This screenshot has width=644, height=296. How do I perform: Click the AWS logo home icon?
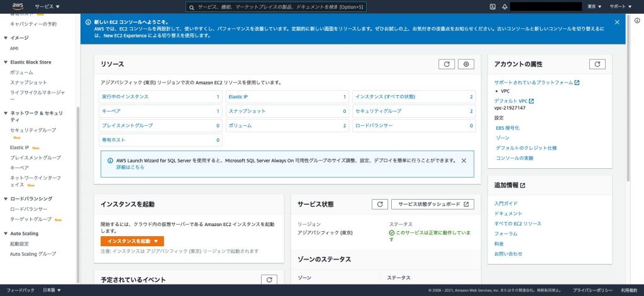(18, 6)
